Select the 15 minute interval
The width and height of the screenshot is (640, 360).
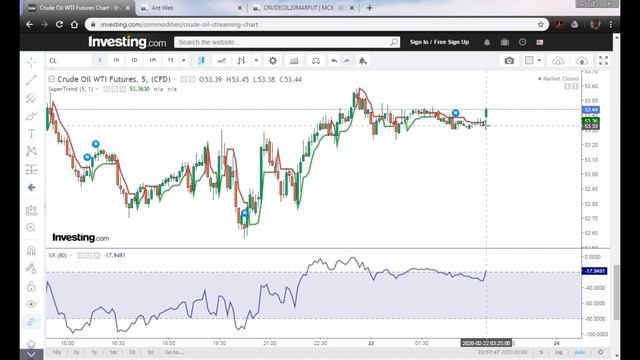point(171,60)
